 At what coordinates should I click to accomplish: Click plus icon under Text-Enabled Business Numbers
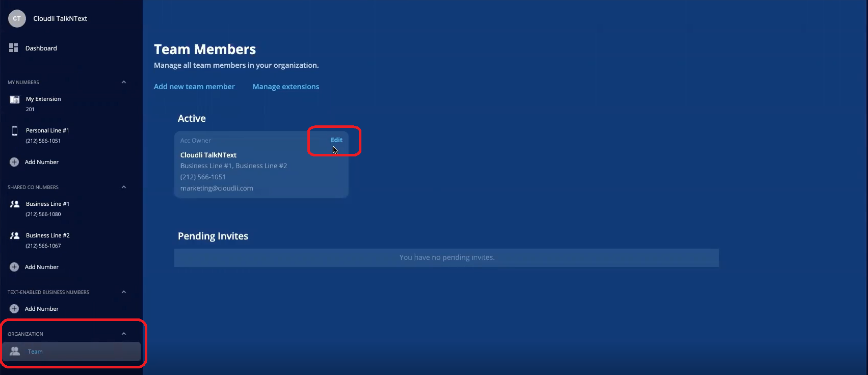[14, 309]
